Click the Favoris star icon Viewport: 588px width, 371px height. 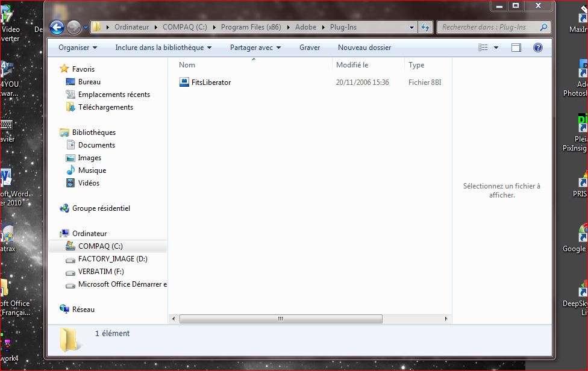pos(64,69)
